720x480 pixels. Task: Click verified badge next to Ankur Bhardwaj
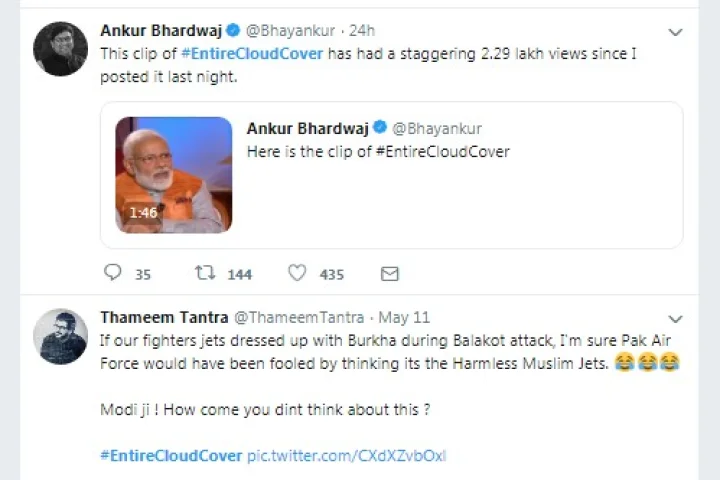click(233, 30)
